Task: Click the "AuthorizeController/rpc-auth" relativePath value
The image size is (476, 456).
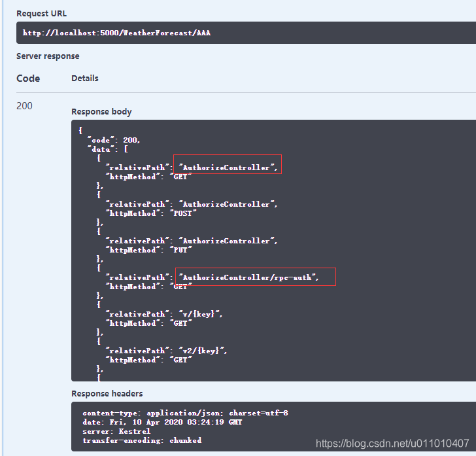Action: click(x=248, y=277)
